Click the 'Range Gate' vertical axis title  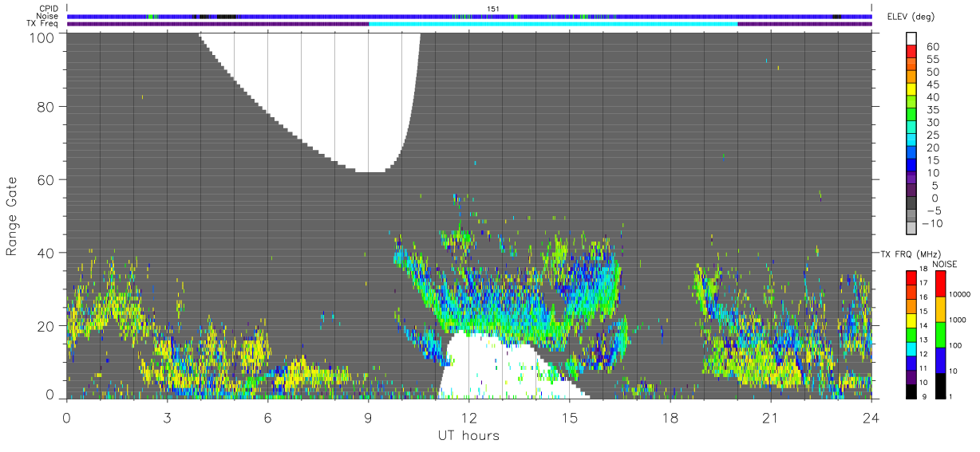point(12,216)
